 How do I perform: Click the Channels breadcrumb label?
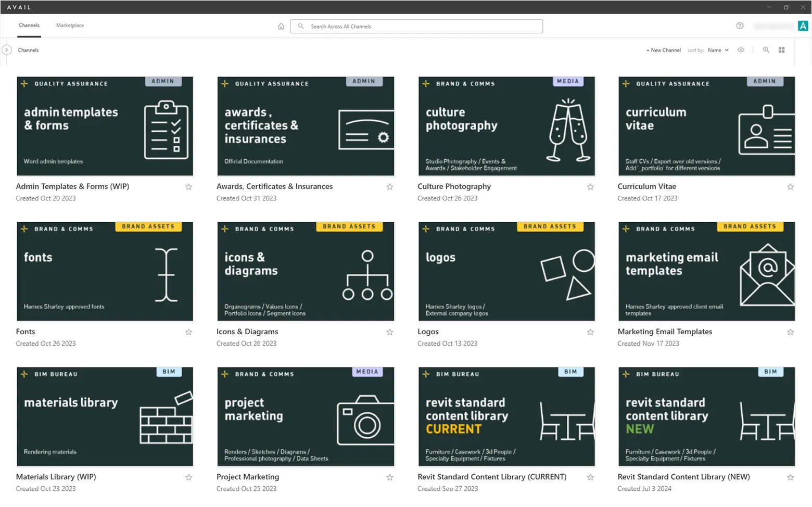(x=28, y=50)
